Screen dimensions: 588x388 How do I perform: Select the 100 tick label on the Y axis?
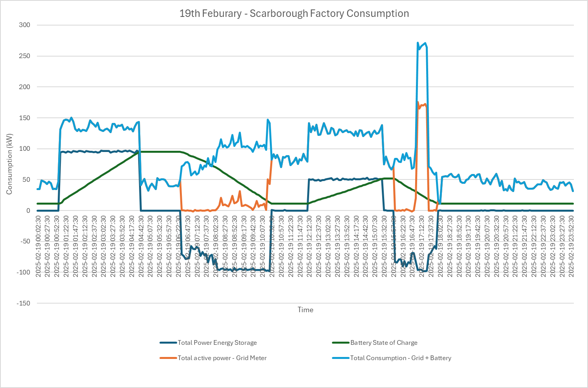tap(24, 149)
